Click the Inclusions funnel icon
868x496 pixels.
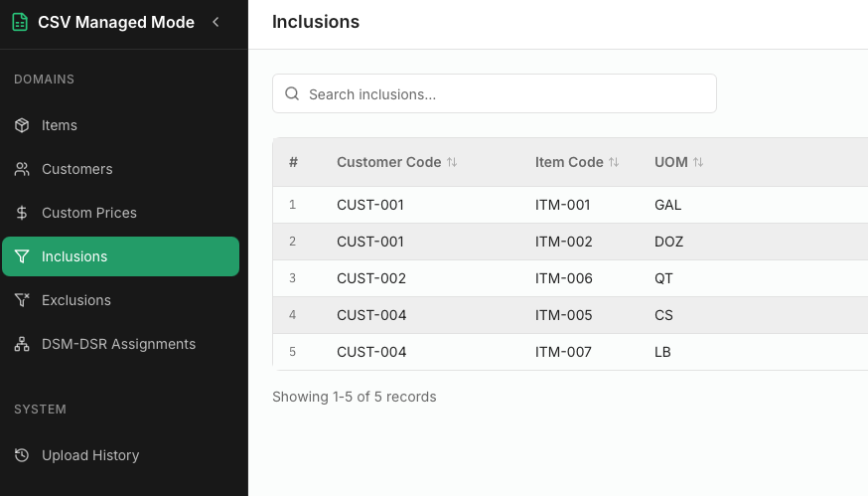pos(22,256)
